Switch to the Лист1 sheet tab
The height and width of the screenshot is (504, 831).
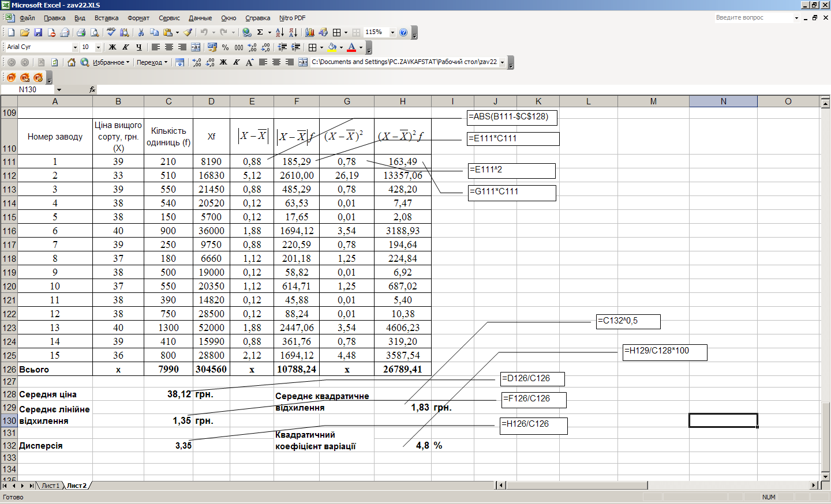pos(50,486)
